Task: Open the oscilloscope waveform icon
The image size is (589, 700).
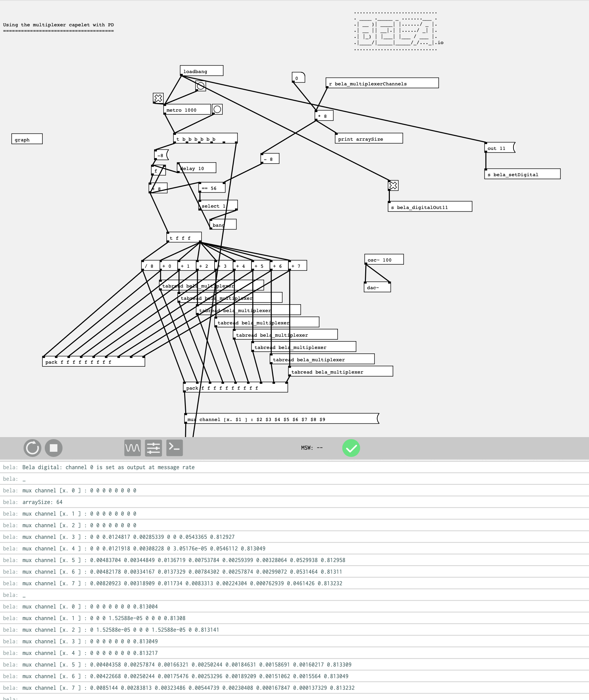Action: [132, 448]
